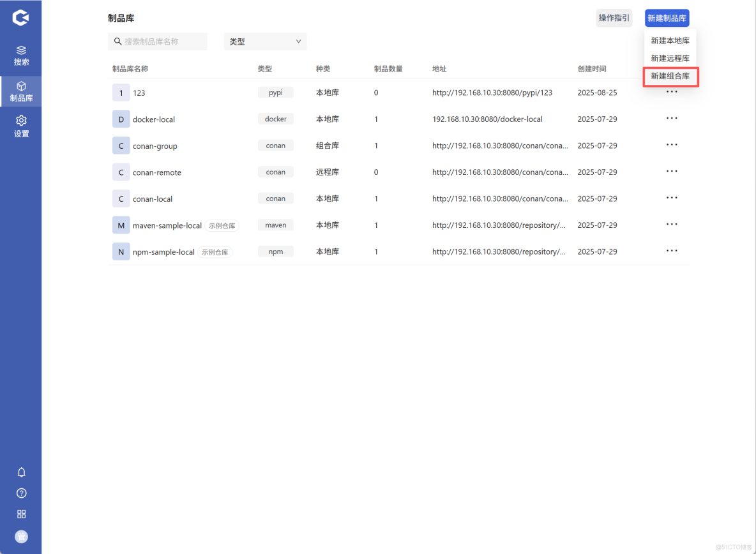
Task: Click the blue 新建制品库 button
Action: (667, 18)
